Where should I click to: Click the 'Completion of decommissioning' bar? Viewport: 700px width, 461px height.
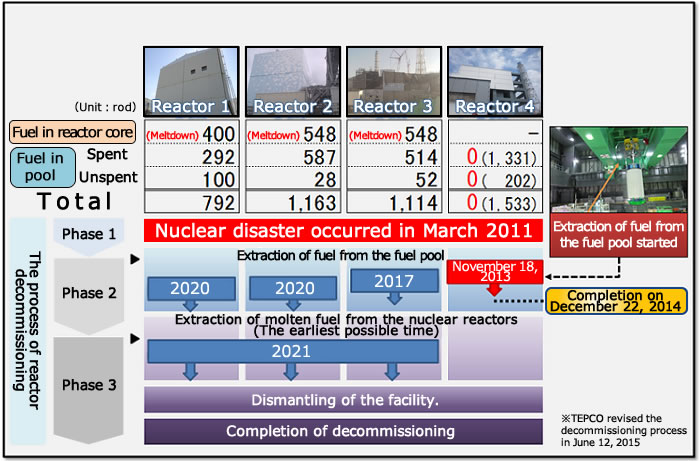(x=343, y=431)
